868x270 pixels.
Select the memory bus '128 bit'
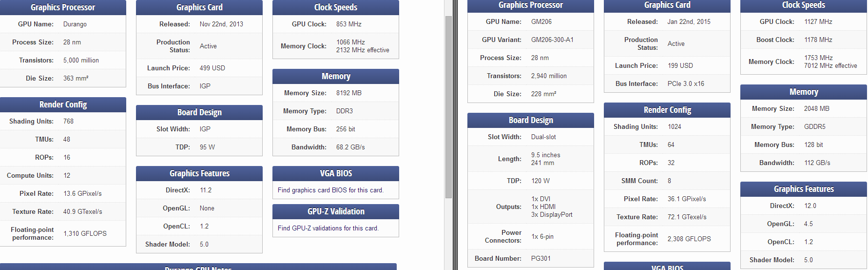(813, 145)
